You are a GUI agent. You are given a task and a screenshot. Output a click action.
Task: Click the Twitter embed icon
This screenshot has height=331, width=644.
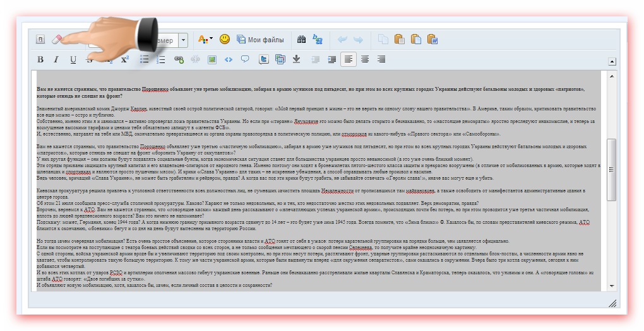point(264,59)
